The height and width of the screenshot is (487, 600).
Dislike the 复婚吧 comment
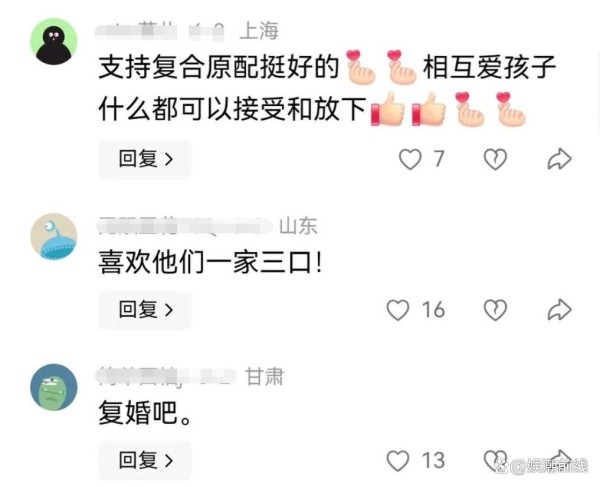coord(495,460)
